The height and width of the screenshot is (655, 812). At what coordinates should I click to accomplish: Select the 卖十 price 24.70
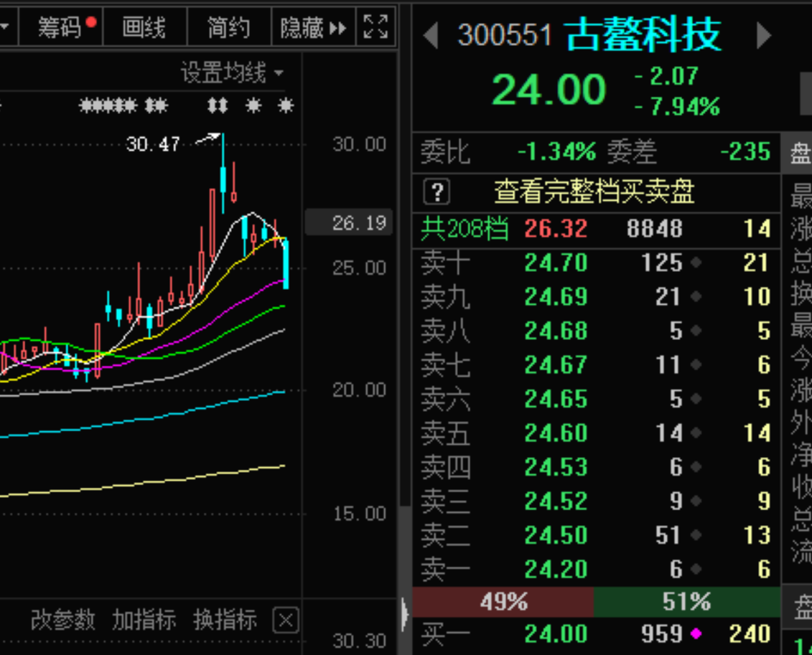click(x=556, y=263)
